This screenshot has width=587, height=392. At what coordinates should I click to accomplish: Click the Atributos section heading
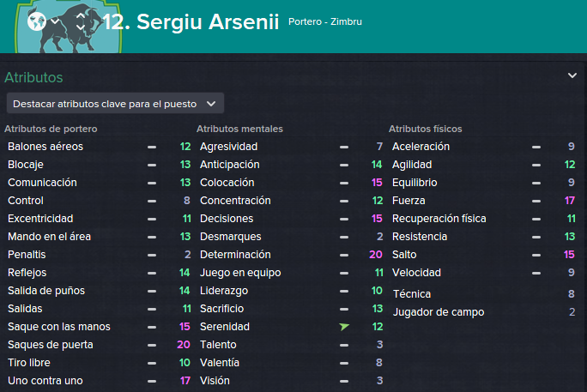[x=33, y=77]
